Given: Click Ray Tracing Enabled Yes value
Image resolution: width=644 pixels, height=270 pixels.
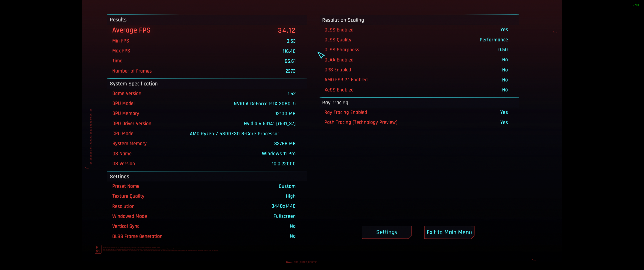Looking at the screenshot, I should tap(504, 112).
